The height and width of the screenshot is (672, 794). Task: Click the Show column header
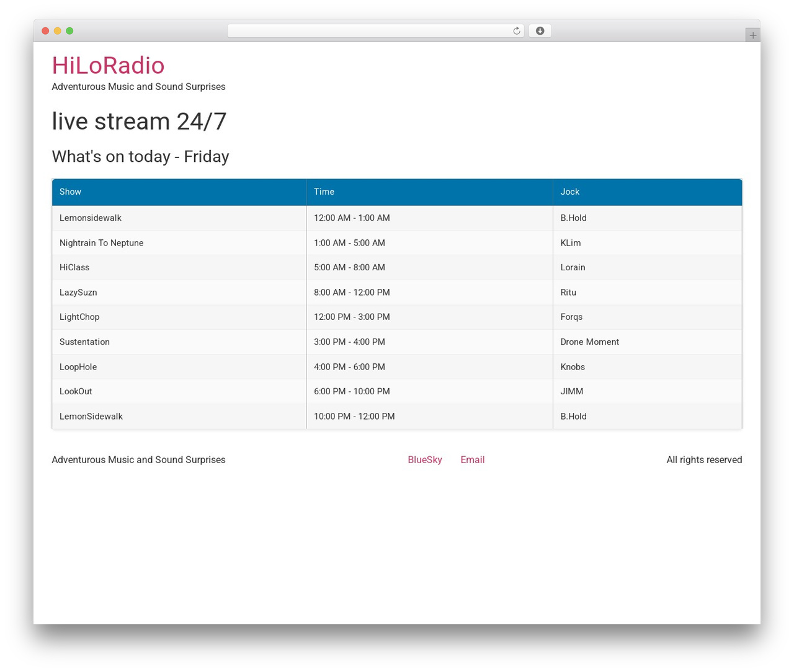tap(179, 192)
